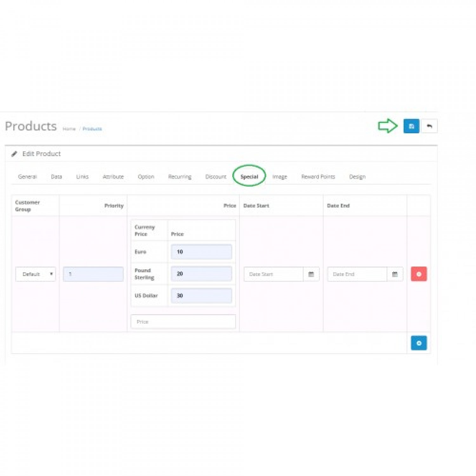Click the Priority input field

pos(93,274)
